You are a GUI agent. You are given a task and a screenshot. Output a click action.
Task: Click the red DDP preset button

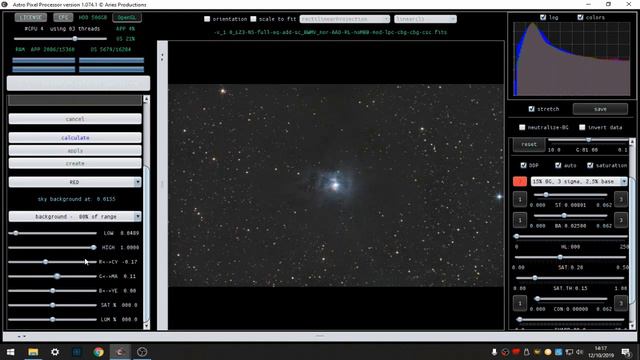click(520, 181)
